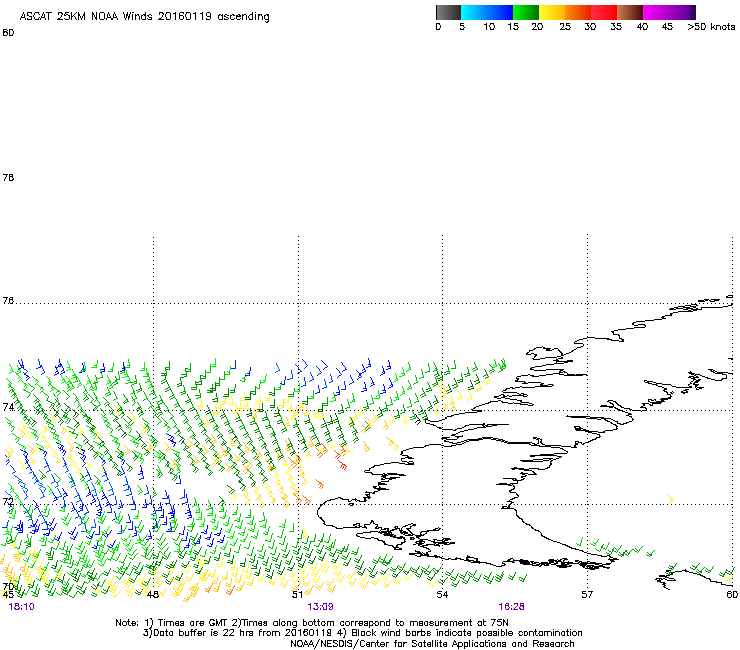Click the longitude axis label "45" at bottom left
This screenshot has width=740, height=650.
point(8,594)
